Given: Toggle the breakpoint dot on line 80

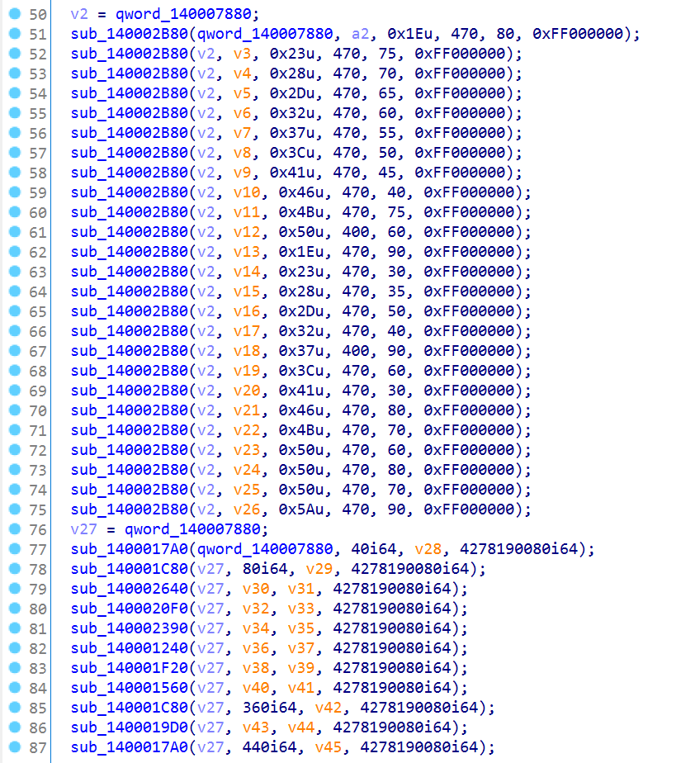Looking at the screenshot, I should tap(15, 609).
